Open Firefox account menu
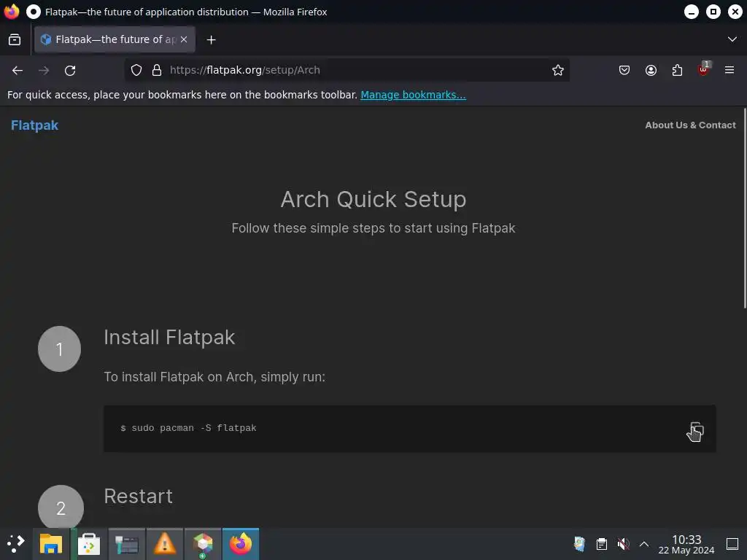 651,70
